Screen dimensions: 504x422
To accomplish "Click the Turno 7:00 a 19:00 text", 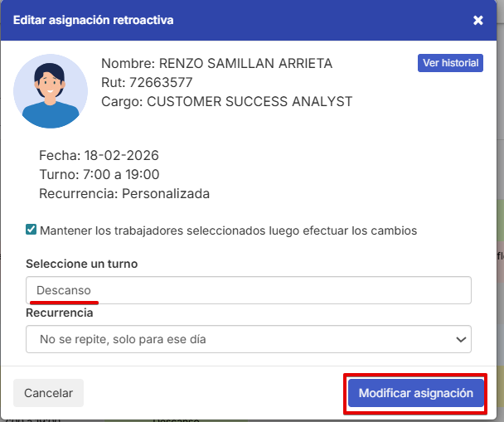I will click(x=99, y=175).
